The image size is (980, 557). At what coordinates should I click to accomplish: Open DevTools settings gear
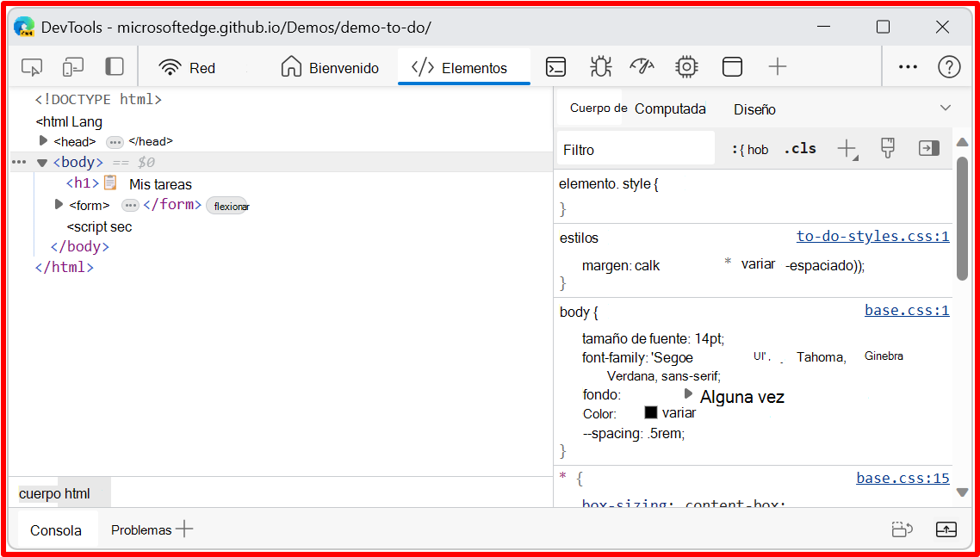pos(686,66)
